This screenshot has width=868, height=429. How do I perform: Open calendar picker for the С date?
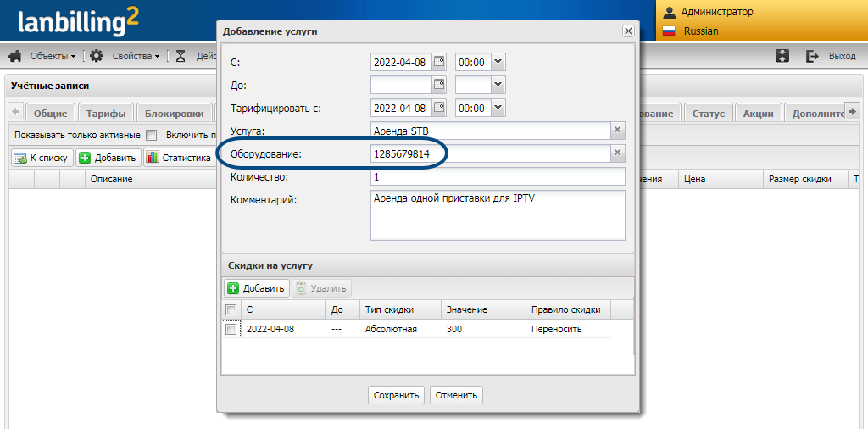pos(439,62)
